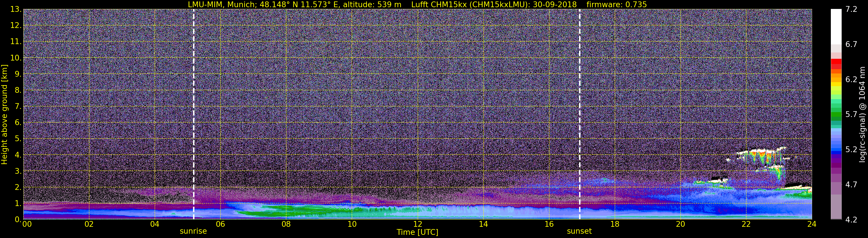Click the white dashed sunrise marker line

194,114
